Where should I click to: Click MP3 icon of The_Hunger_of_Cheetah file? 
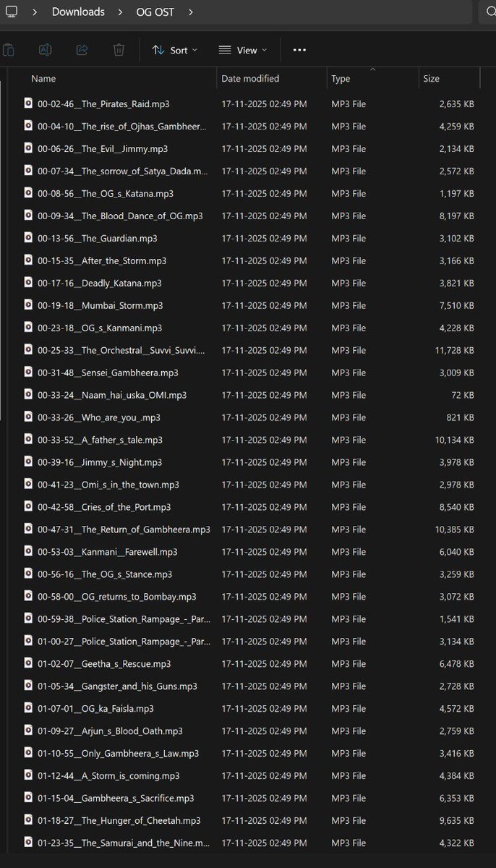pyautogui.click(x=28, y=820)
